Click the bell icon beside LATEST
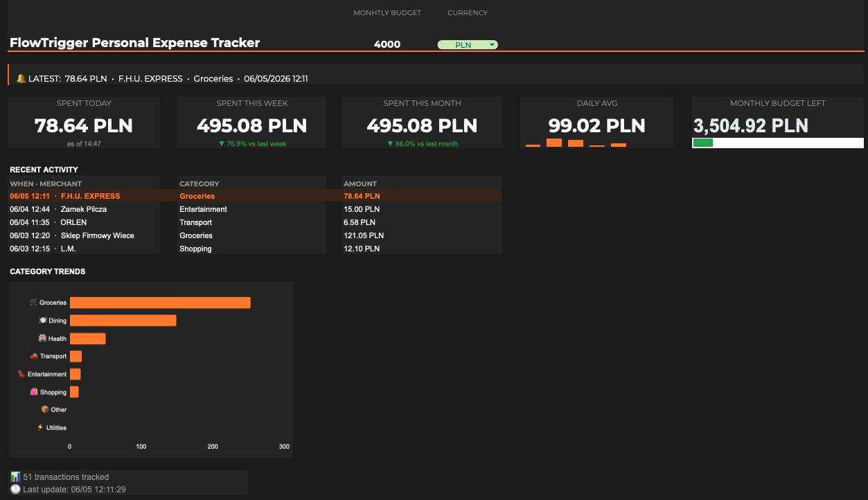This screenshot has width=868, height=500. coord(21,78)
